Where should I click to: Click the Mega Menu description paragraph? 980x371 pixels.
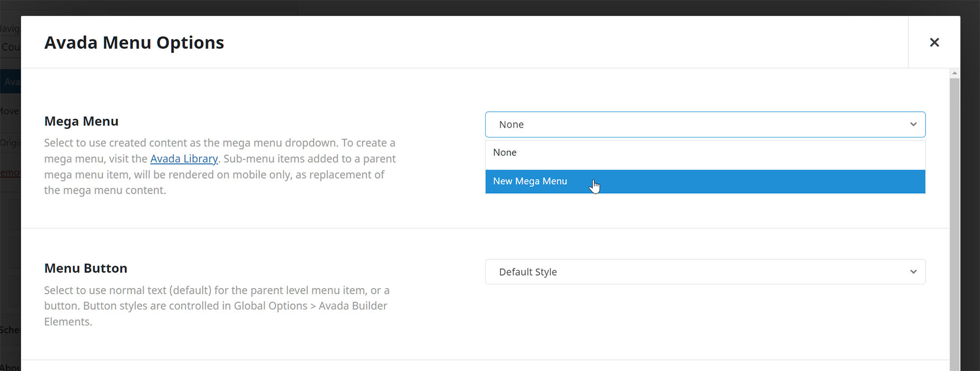(220, 167)
